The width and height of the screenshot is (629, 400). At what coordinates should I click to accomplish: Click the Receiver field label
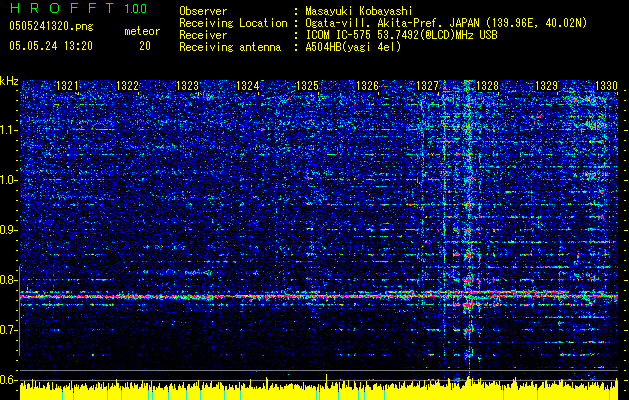pyautogui.click(x=203, y=35)
